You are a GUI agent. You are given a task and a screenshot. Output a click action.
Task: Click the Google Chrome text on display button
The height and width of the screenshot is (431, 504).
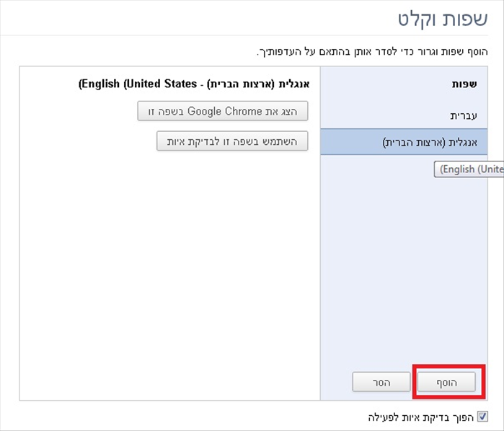[225, 111]
